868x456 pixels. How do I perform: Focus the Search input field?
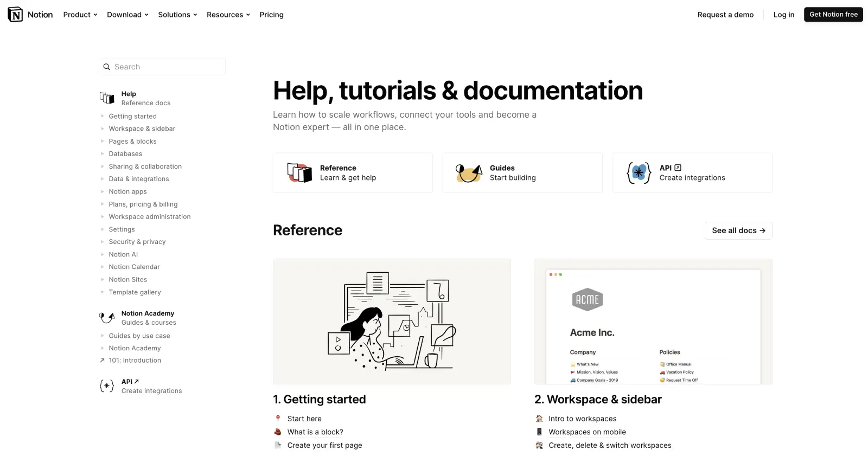coord(162,67)
